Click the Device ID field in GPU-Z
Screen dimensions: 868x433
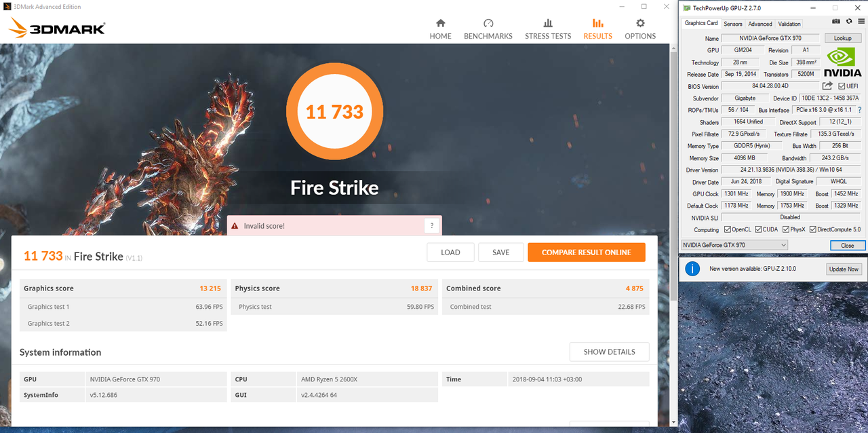click(x=830, y=98)
